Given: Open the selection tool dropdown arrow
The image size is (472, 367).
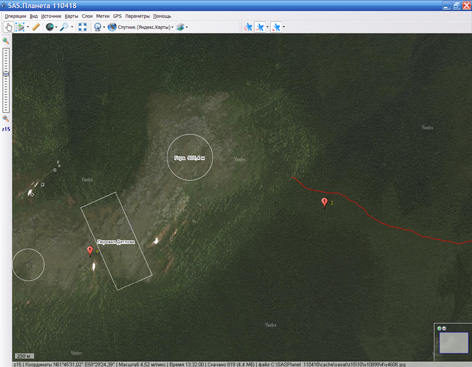Looking at the screenshot, I should click(x=28, y=27).
